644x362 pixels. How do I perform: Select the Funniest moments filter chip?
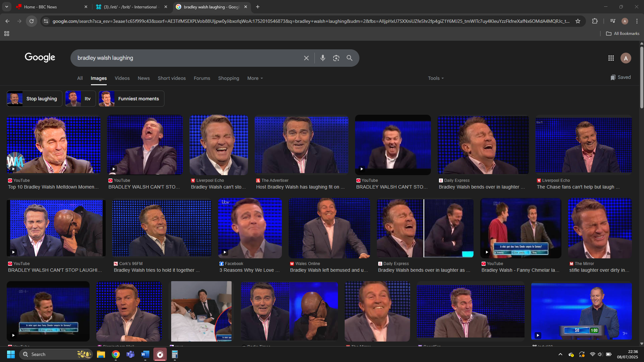(x=132, y=99)
